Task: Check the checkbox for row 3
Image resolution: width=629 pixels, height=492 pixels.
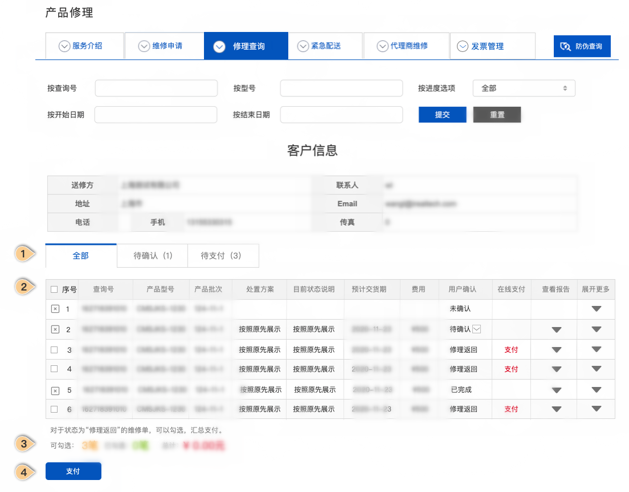Action: click(55, 350)
